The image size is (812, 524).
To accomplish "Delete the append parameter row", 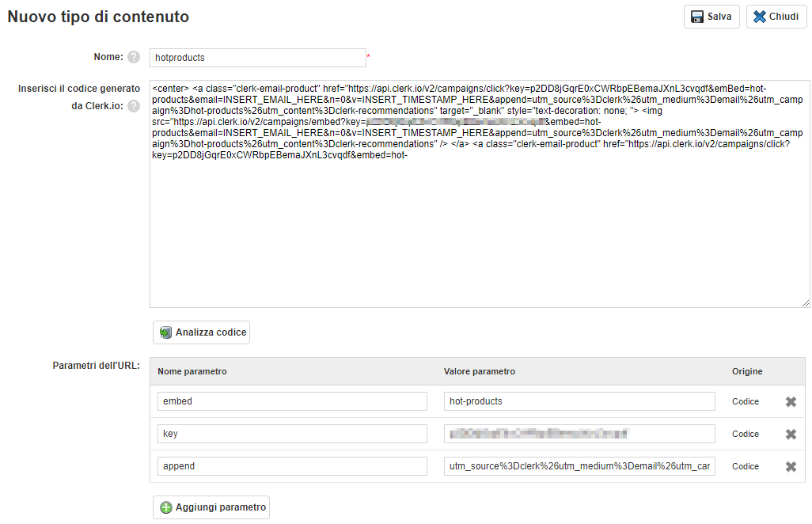I will pos(790,466).
